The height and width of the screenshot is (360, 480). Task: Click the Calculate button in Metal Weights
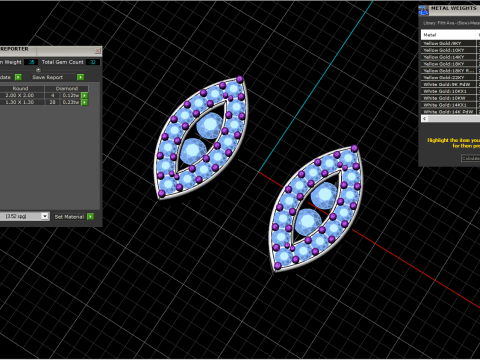tap(471, 158)
